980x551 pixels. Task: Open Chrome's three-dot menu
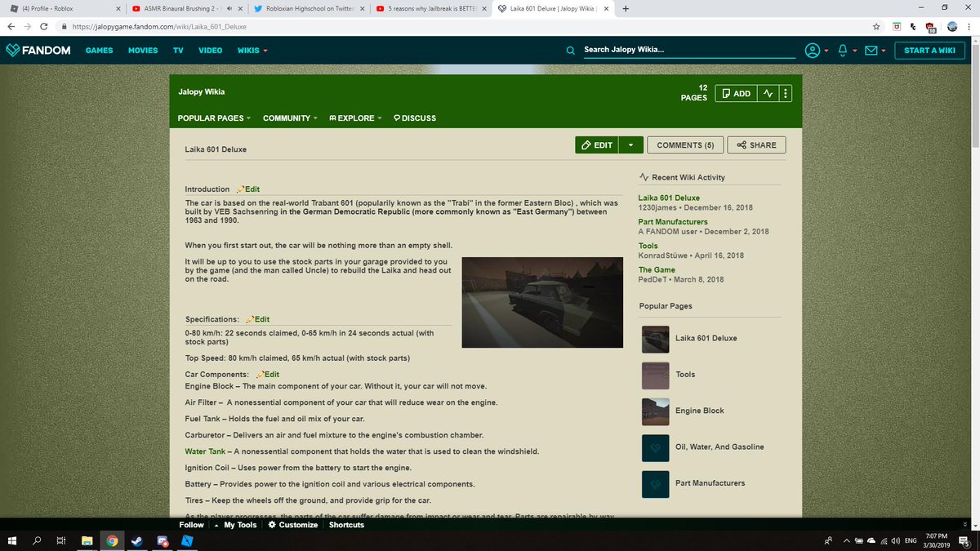[969, 26]
